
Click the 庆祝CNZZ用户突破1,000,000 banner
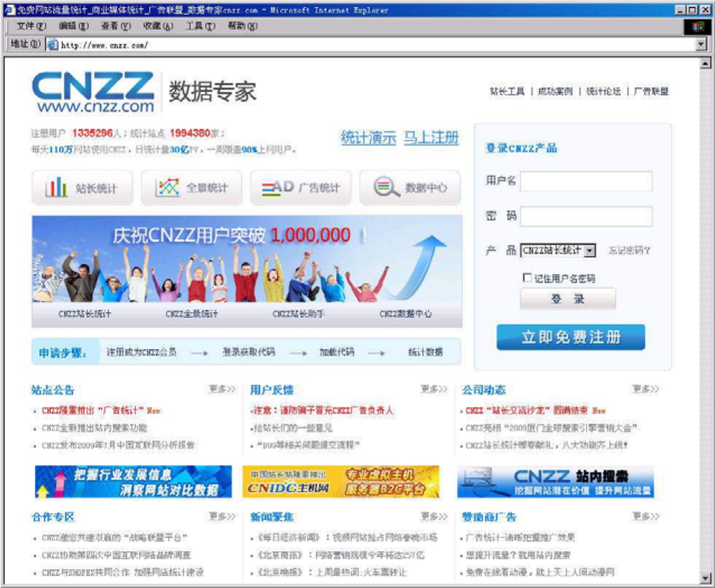247,259
